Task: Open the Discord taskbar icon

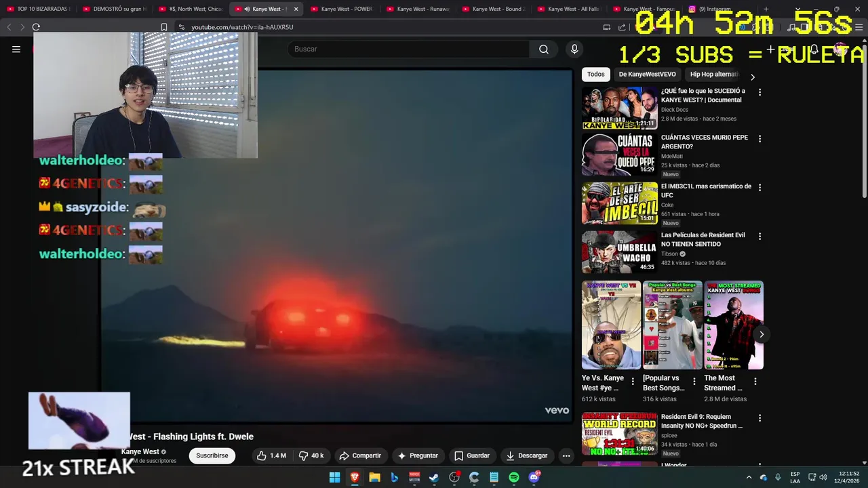Action: tap(534, 477)
